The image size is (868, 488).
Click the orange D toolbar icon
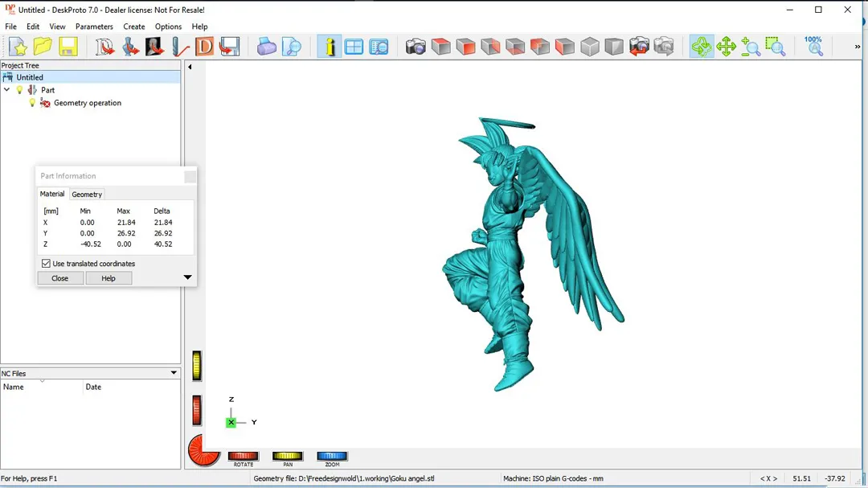204,47
